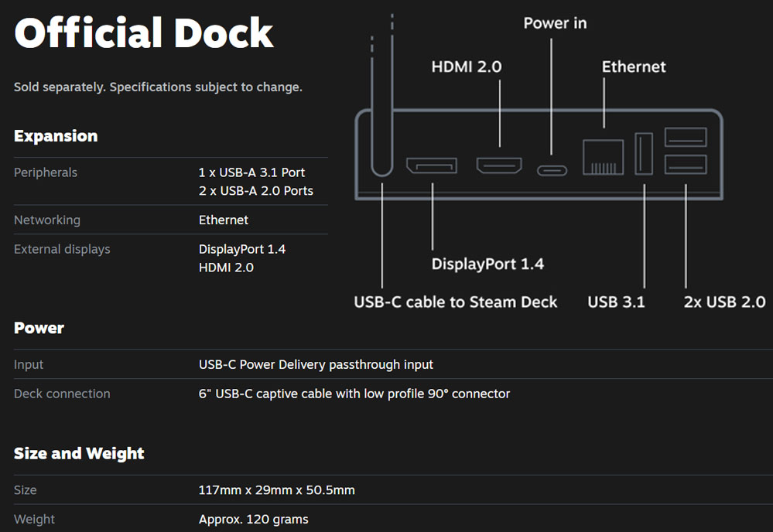The height and width of the screenshot is (532, 773).
Task: Select the Approx. 120 grams weight value
Action: pos(254,519)
